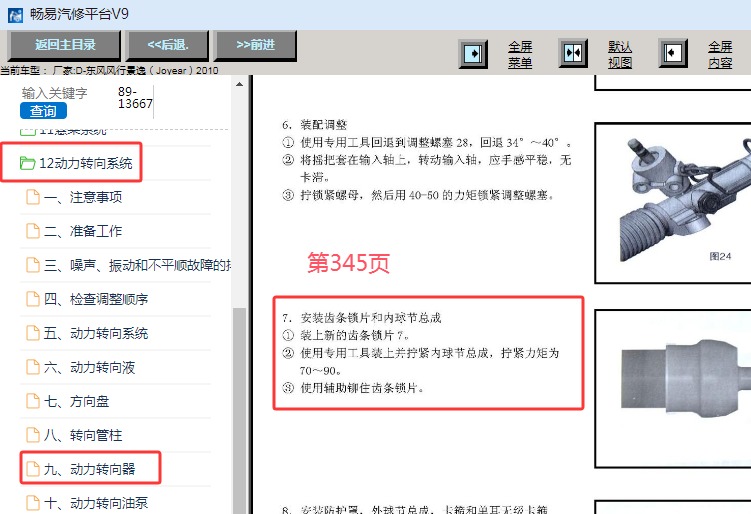Click the folder icon beside 12动力转向系统
This screenshot has width=751, height=514.
pyautogui.click(x=27, y=163)
